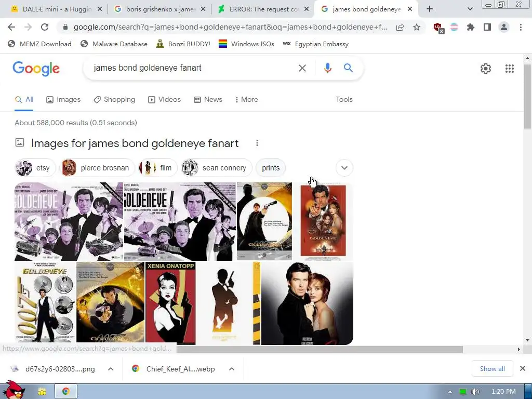Show all downloads
Viewport: 532px width, 399px height.
coord(492,368)
